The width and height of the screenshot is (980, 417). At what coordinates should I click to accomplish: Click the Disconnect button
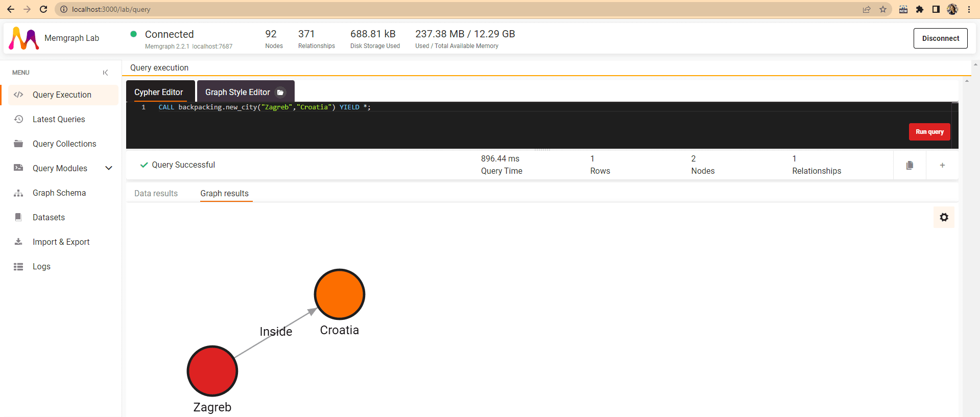pos(940,38)
